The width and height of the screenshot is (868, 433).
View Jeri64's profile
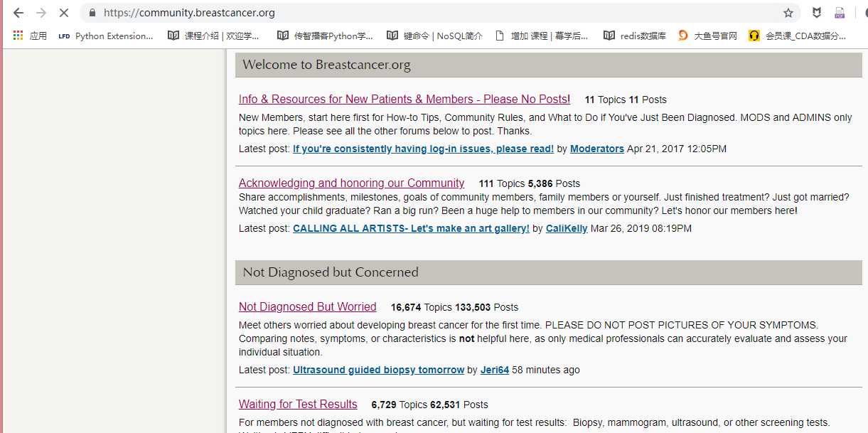click(495, 370)
